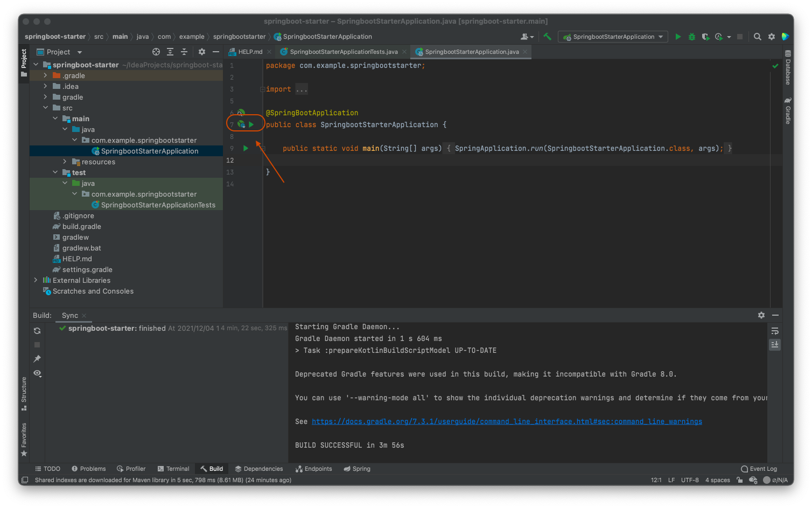The image size is (812, 508).
Task: Click Select Opened File target icon
Action: click(x=156, y=52)
